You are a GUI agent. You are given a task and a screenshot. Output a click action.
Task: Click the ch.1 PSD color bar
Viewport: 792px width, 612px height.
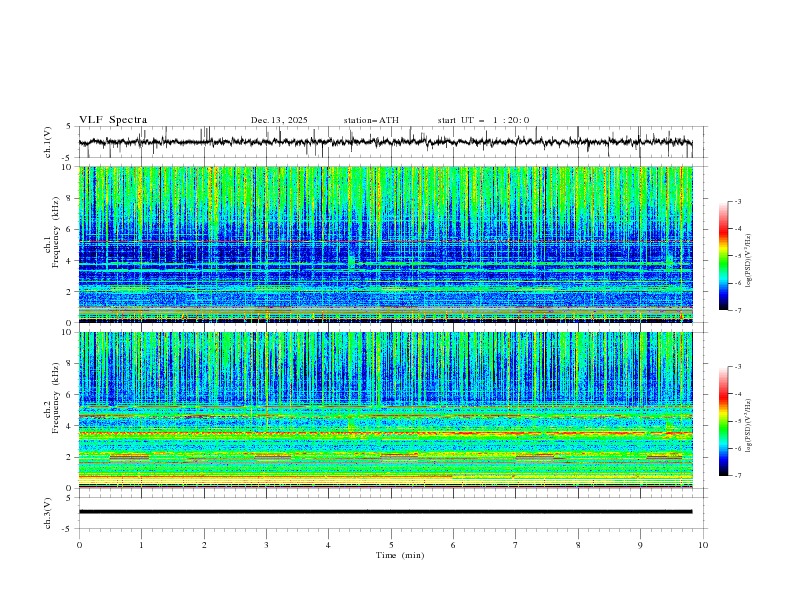(724, 256)
